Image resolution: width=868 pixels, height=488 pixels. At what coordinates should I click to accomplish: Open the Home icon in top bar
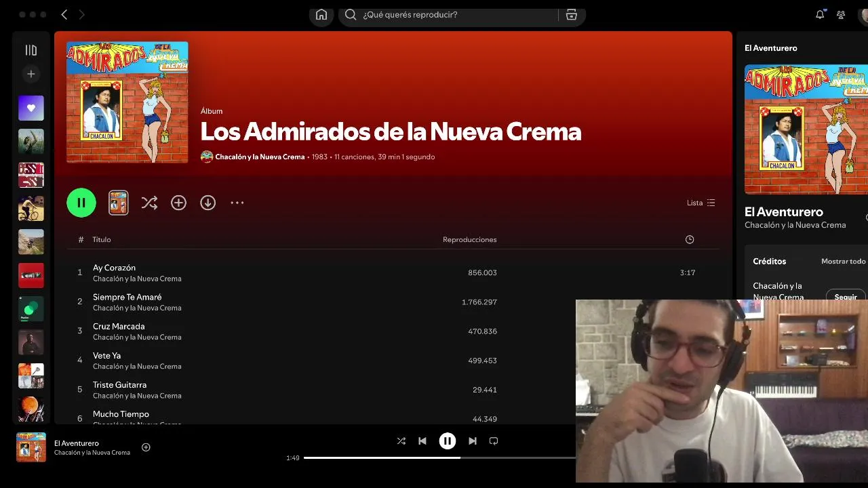[321, 14]
